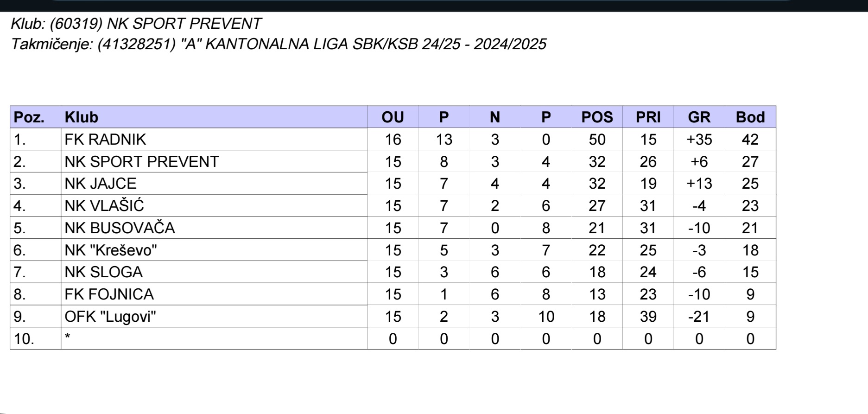868x414 pixels.
Task: Click the +35 goal difference cell
Action: click(699, 139)
